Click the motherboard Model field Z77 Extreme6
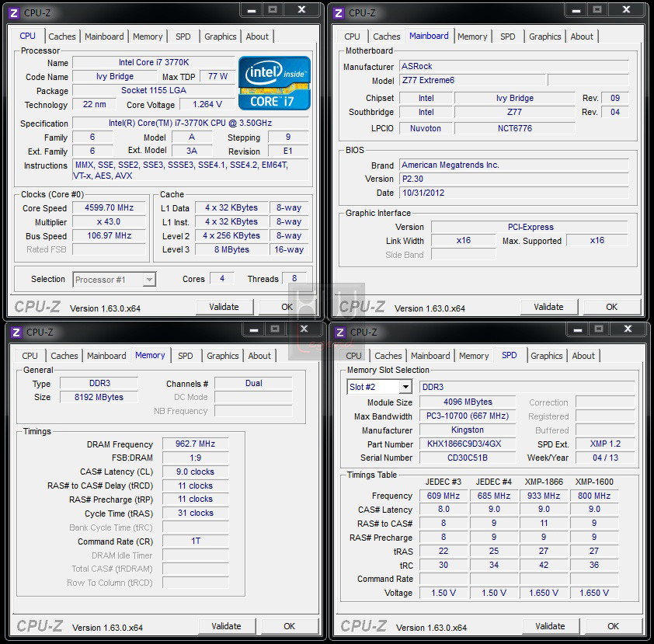This screenshot has height=644, width=654. [472, 80]
